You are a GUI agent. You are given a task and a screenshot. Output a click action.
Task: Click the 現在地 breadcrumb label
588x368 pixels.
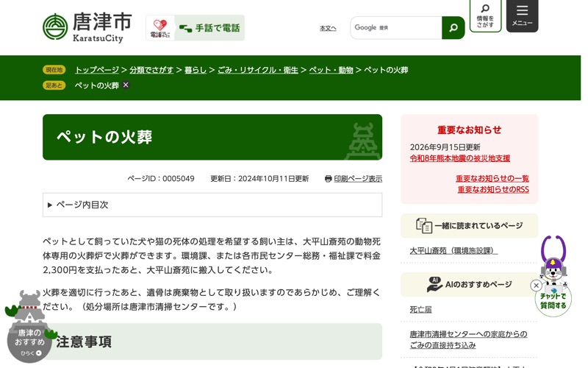[54, 70]
